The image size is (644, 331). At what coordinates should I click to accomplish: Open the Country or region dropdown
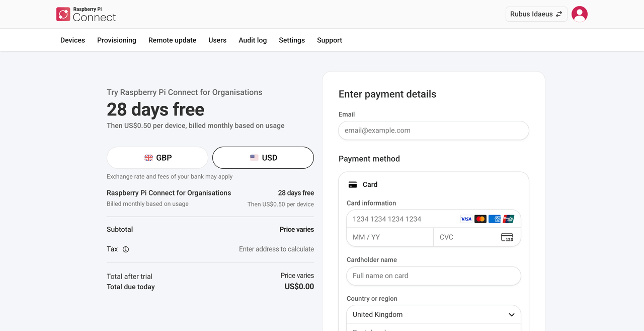coord(434,314)
